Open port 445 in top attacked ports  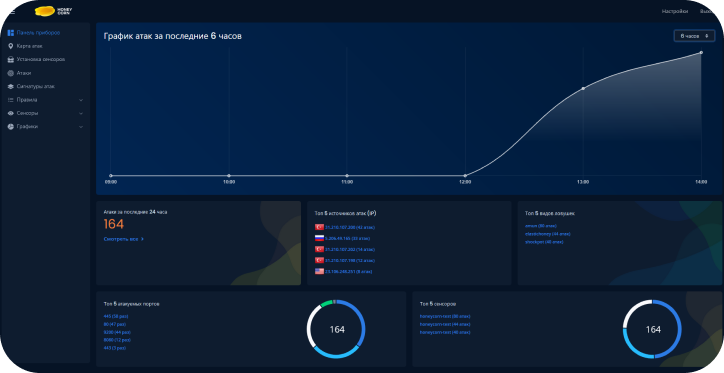click(116, 316)
